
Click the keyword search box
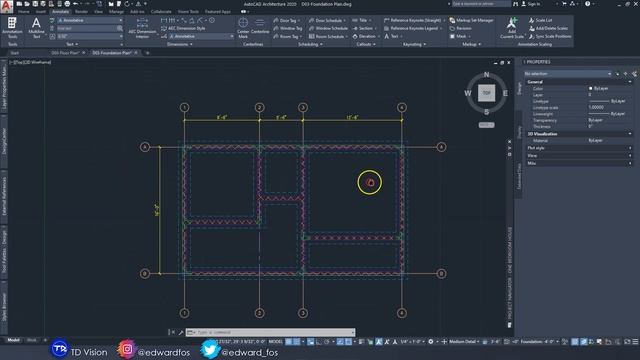pos(481,4)
